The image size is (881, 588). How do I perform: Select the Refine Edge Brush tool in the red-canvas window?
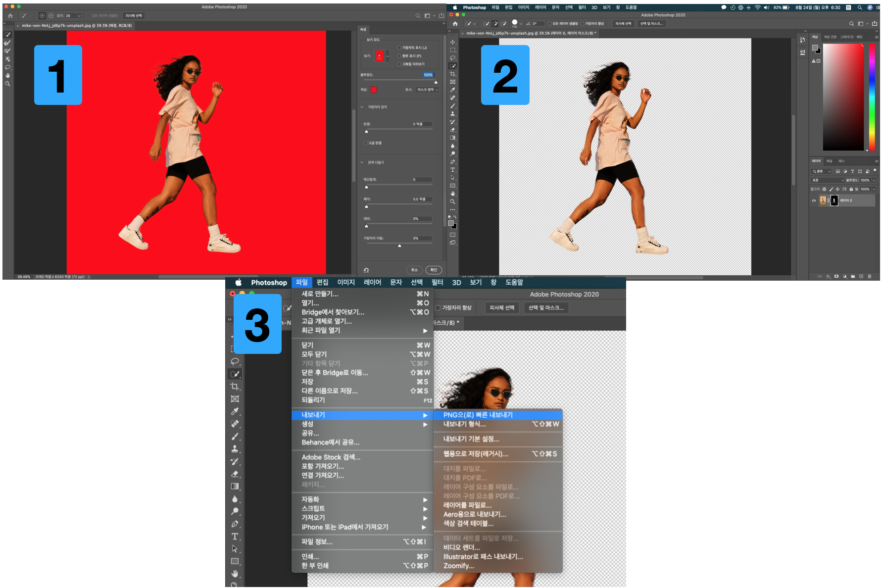coord(7,43)
